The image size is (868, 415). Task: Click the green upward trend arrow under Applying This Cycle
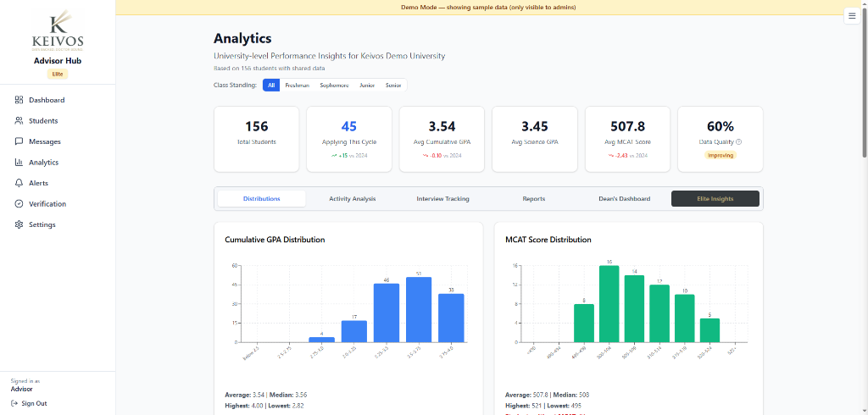pyautogui.click(x=334, y=156)
